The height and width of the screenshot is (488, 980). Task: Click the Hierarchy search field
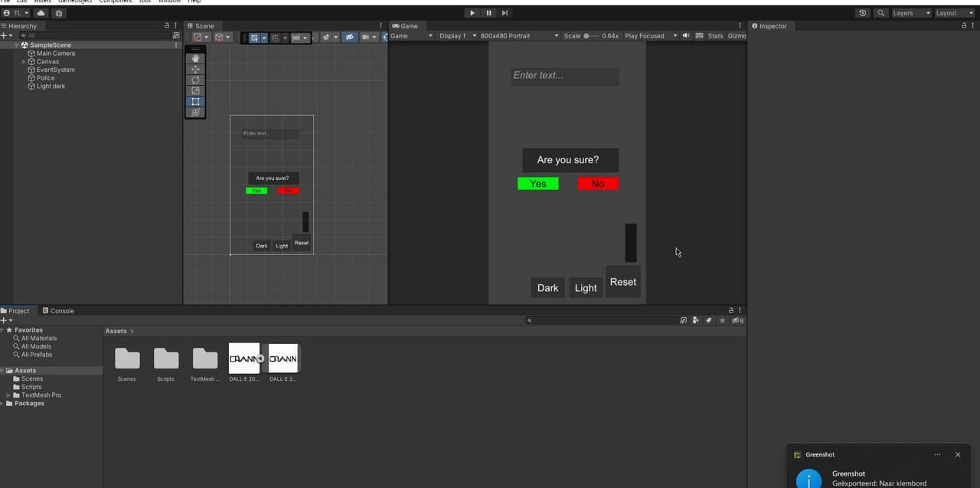point(95,36)
